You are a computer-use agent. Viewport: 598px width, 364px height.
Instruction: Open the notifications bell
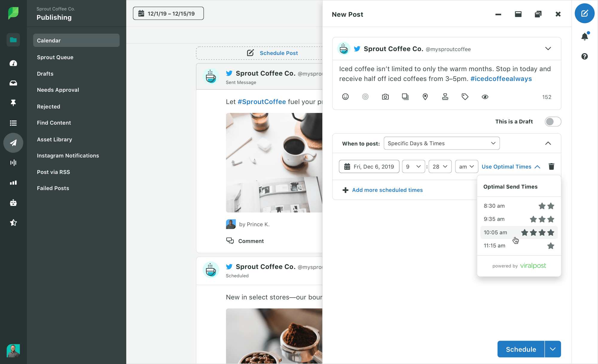point(585,36)
